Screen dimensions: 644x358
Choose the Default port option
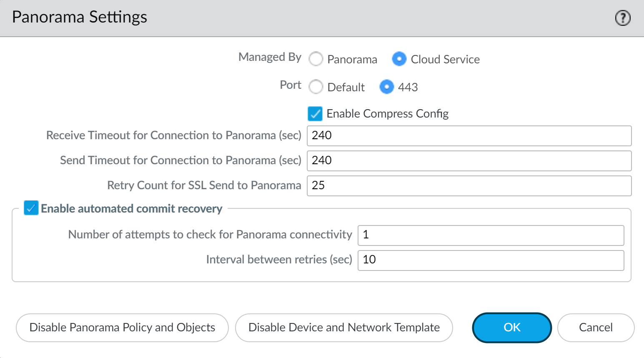point(316,87)
